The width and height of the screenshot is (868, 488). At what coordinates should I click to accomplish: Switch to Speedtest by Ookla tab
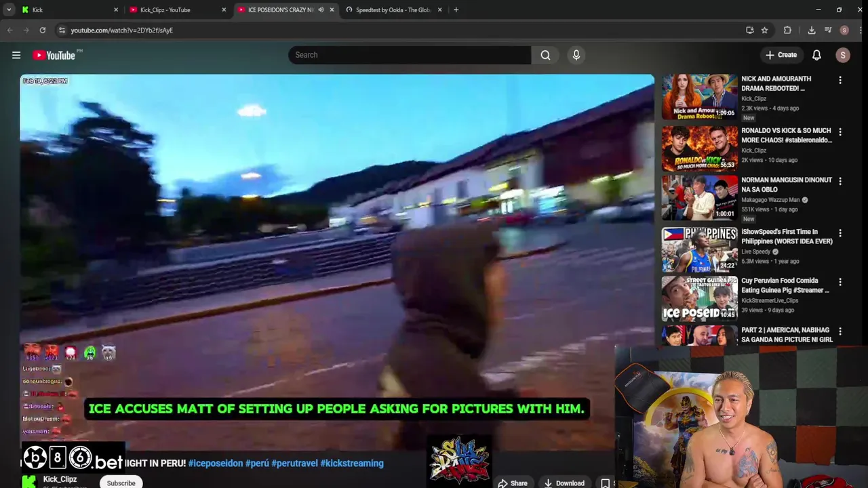point(393,9)
